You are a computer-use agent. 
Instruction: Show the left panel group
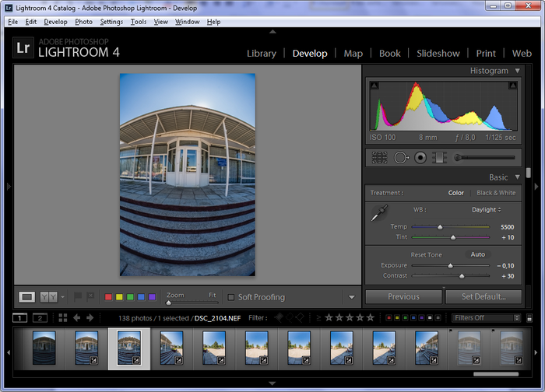(x=9, y=187)
